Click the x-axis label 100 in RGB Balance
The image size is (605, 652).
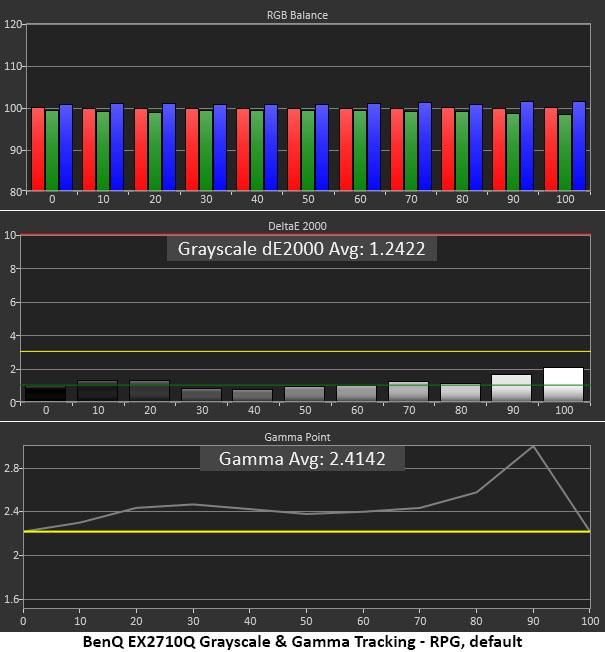coord(565,199)
